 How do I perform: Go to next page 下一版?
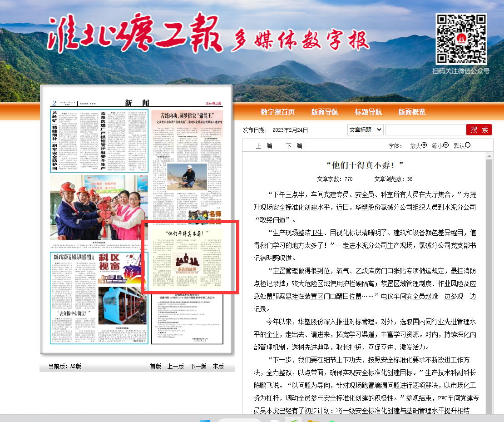point(198,366)
